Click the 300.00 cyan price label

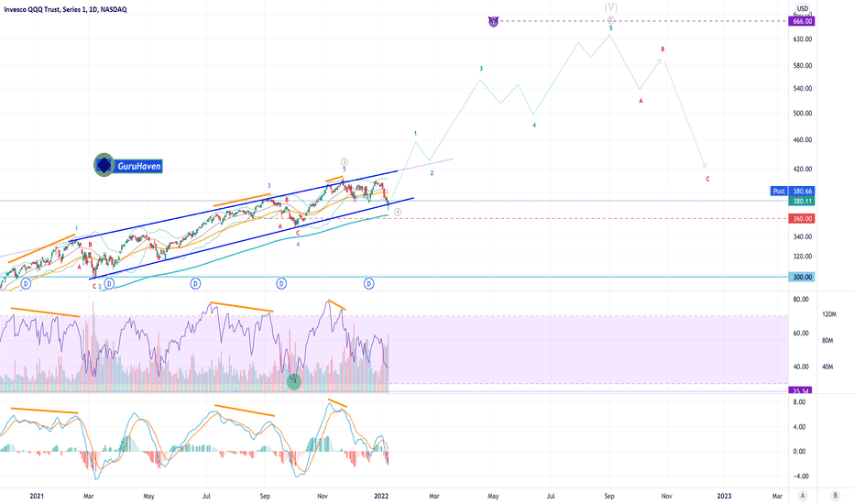tap(803, 277)
